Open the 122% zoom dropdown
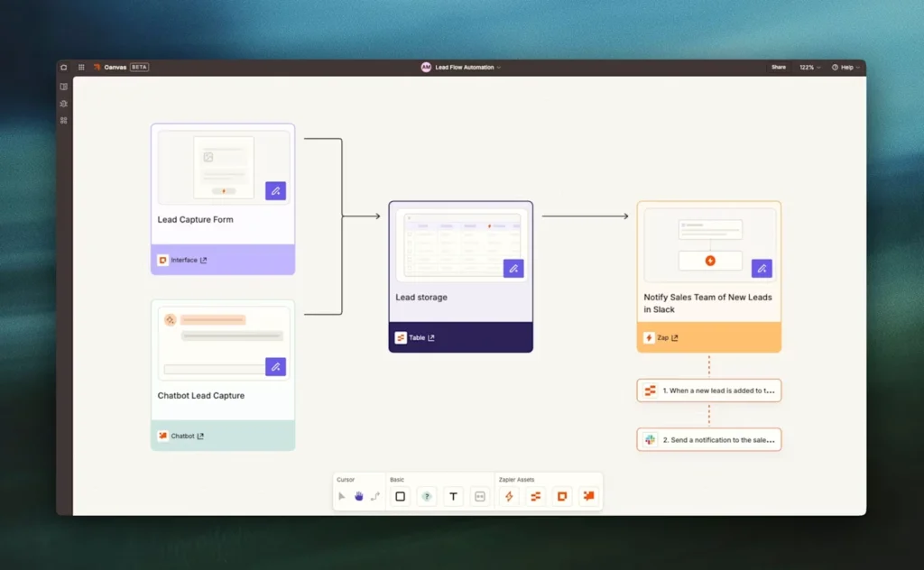The width and height of the screenshot is (924, 570). coord(809,67)
